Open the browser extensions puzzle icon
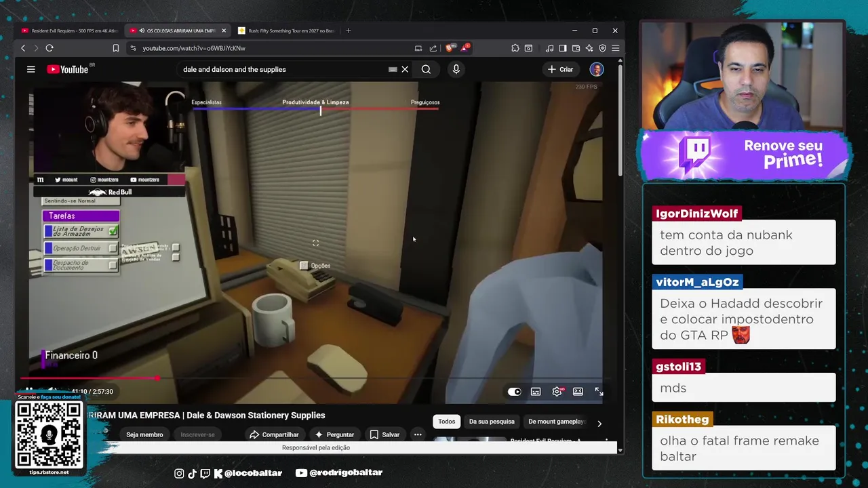Viewport: 868px width, 488px height. pyautogui.click(x=515, y=48)
